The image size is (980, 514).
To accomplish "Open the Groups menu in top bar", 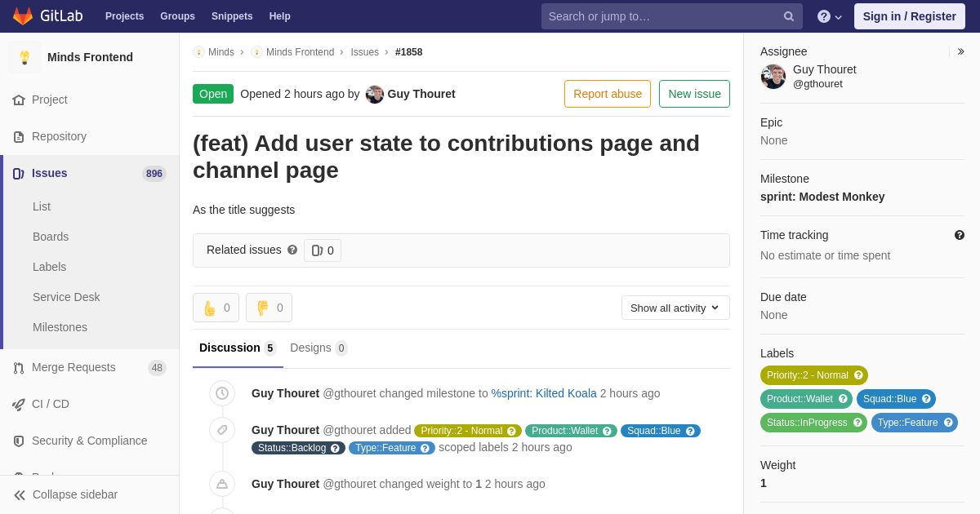I will [x=177, y=16].
